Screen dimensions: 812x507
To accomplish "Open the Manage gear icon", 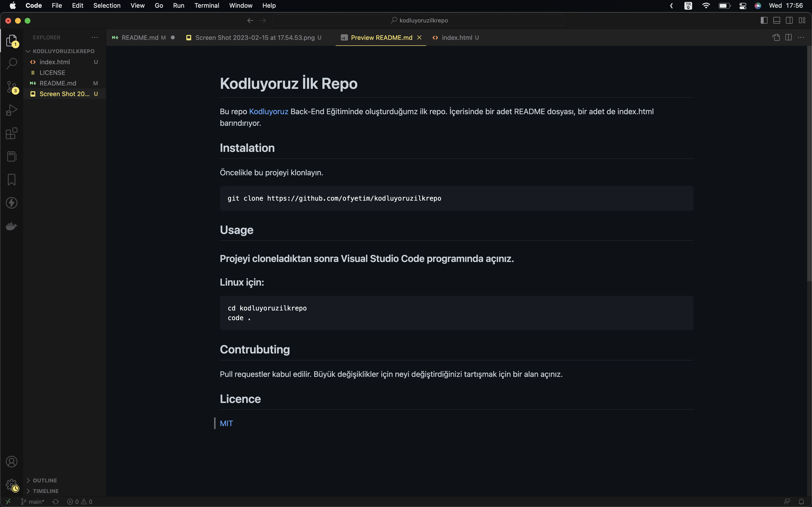I will point(12,485).
